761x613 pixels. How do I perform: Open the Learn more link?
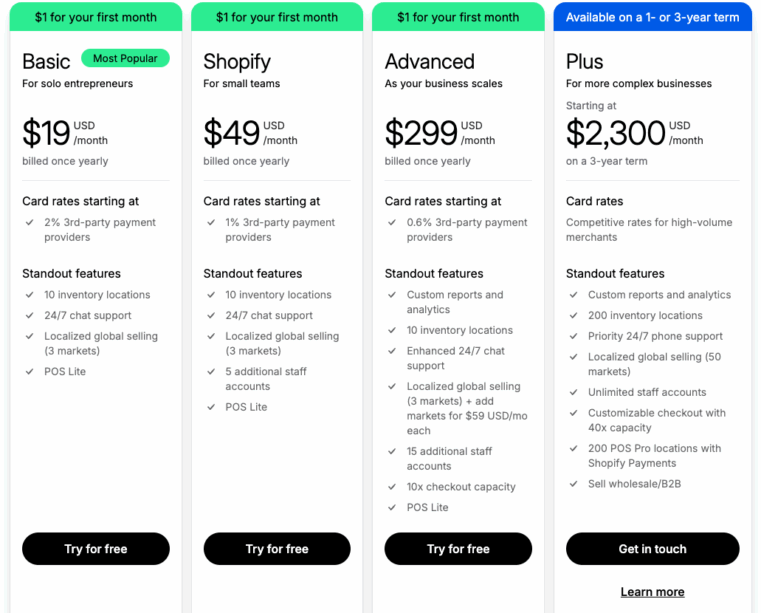652,592
